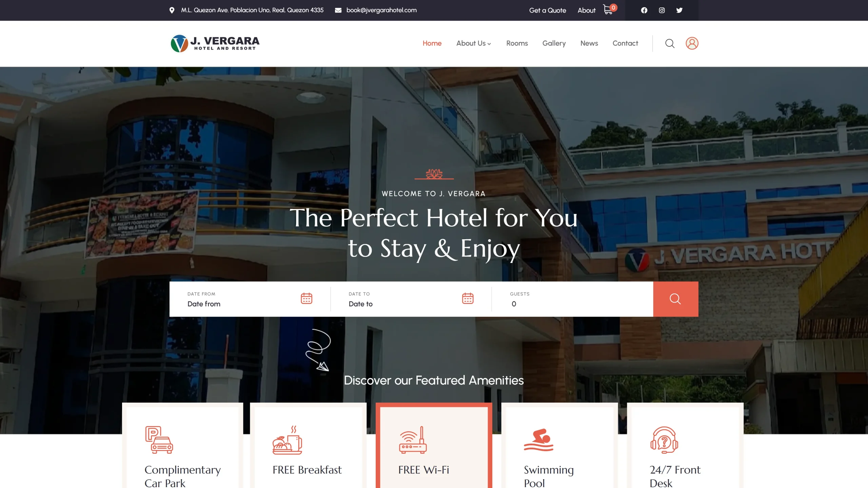The image size is (868, 488).
Task: Select the Rooms menu item
Action: tap(516, 43)
